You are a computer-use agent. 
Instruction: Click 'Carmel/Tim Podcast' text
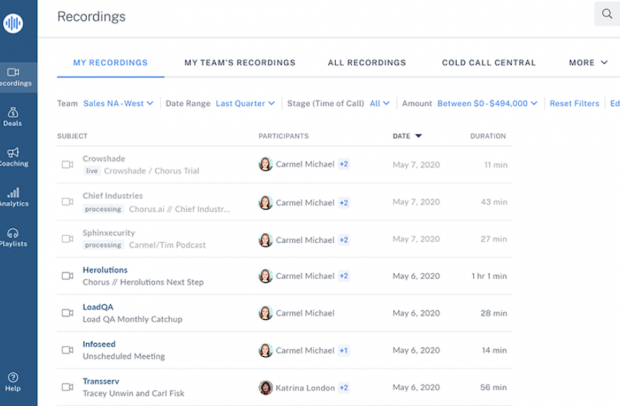click(167, 245)
